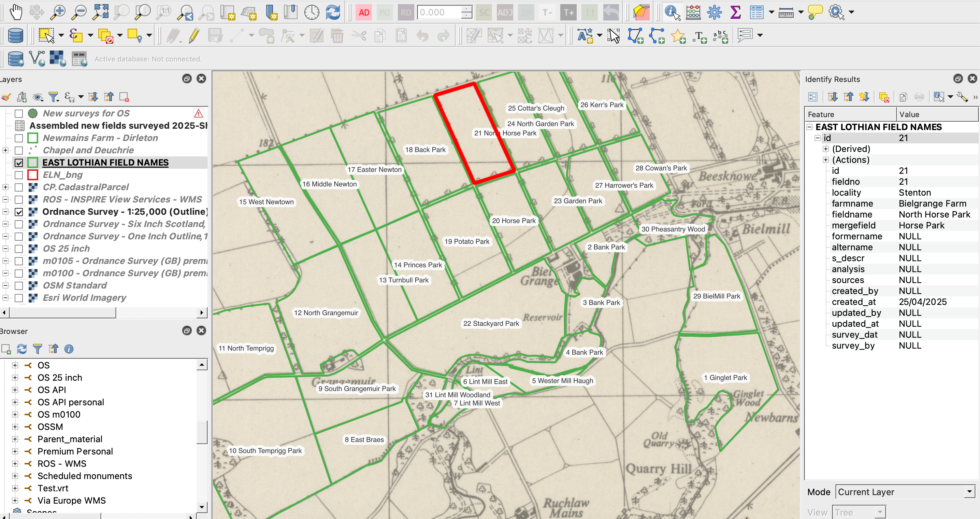Select the Pan Map hand tool
Viewport: 980px width, 519px height.
pyautogui.click(x=16, y=12)
